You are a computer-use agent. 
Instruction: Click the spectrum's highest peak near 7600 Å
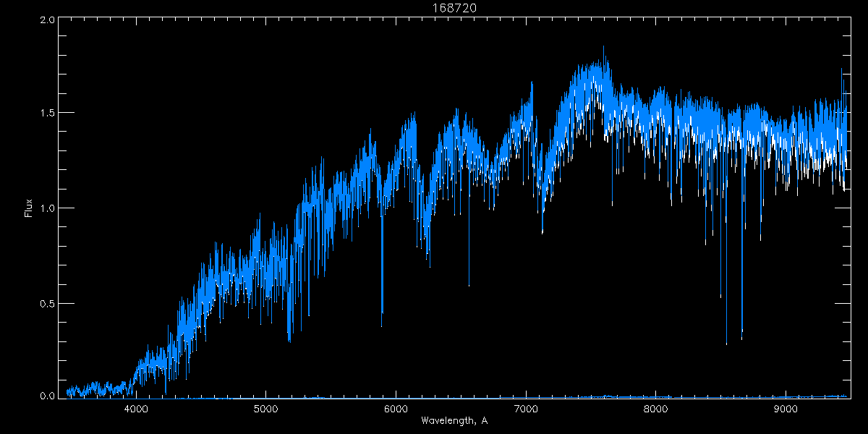[604, 48]
